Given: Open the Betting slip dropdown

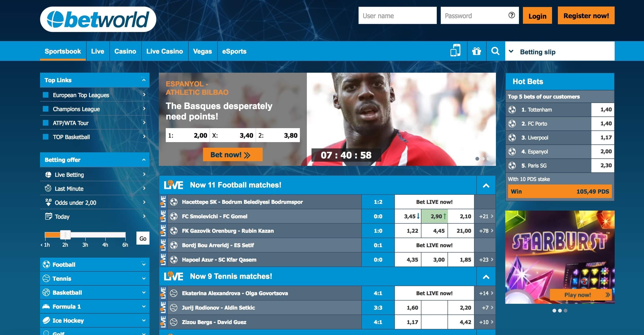Looking at the screenshot, I should pyautogui.click(x=560, y=51).
